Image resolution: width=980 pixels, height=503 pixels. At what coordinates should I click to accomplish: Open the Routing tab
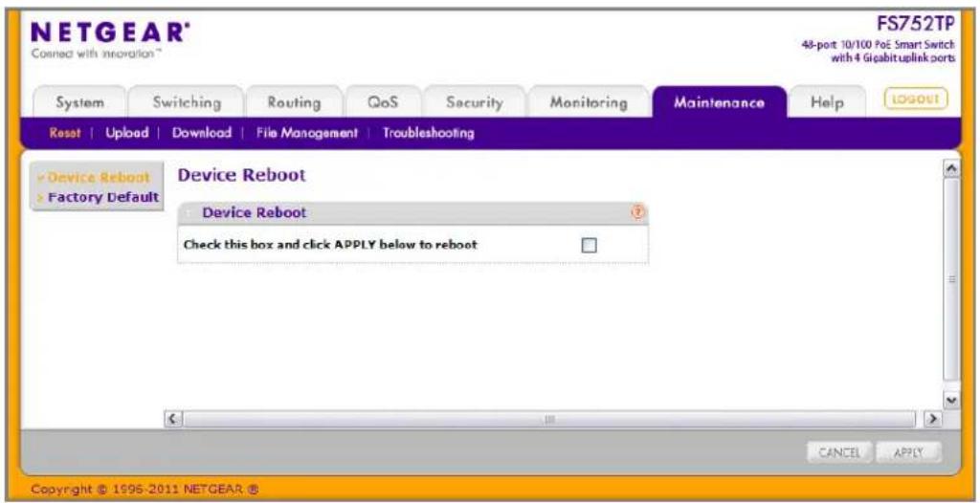coord(294,102)
